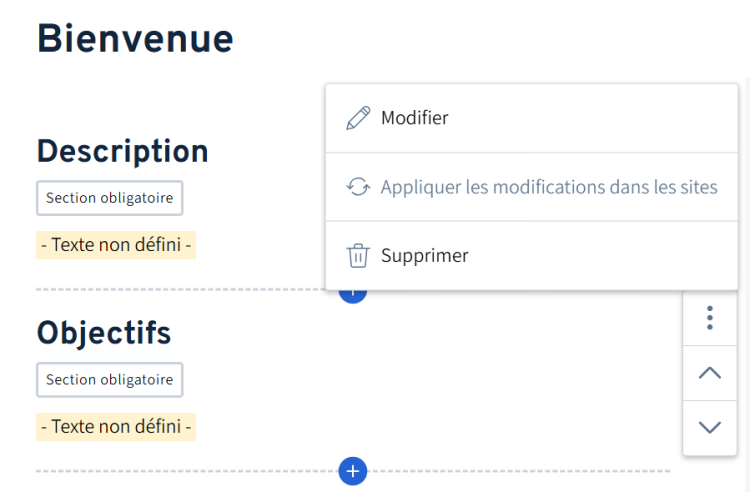This screenshot has width=750, height=492.
Task: Click the dashed divider line below Objectifs
Action: tap(180, 470)
